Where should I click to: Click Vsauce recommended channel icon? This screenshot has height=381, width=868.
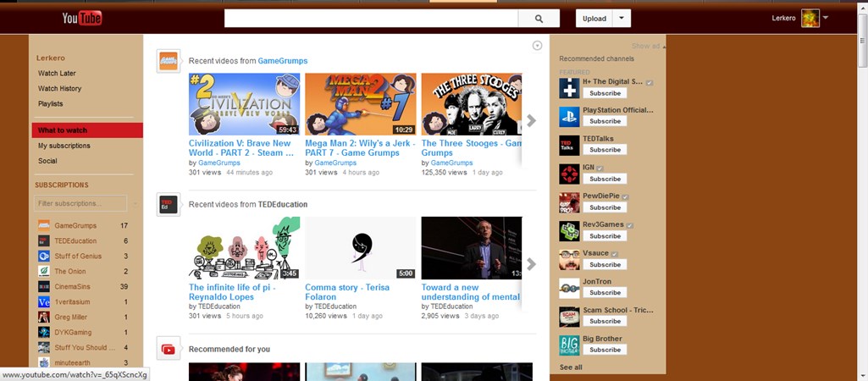tap(569, 260)
